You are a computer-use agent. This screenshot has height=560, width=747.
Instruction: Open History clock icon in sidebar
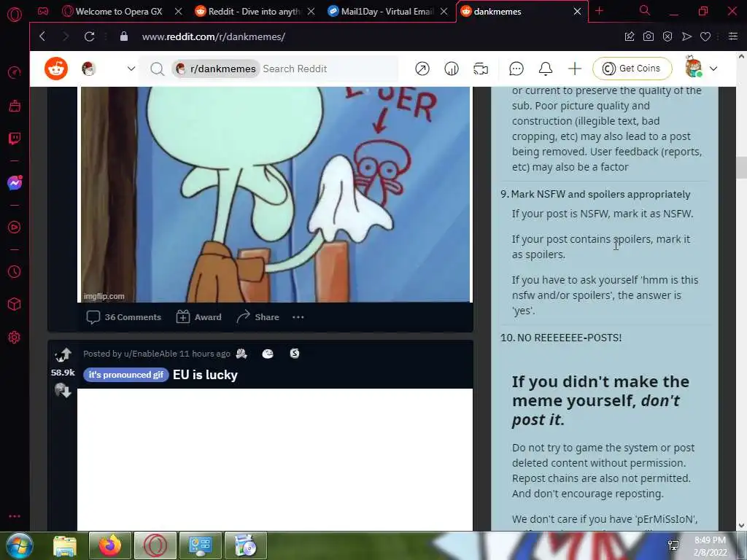click(15, 271)
